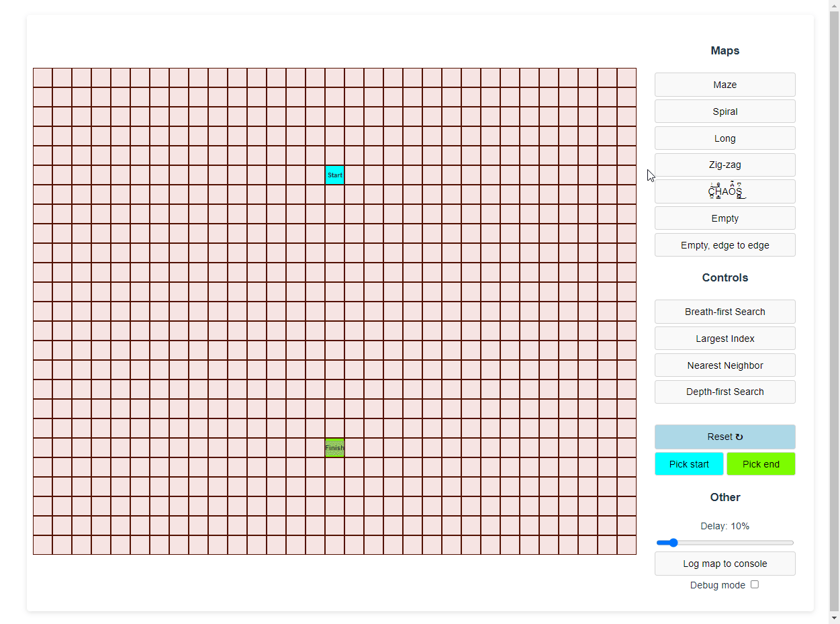Select the Long map
This screenshot has width=840, height=624.
pyautogui.click(x=725, y=138)
